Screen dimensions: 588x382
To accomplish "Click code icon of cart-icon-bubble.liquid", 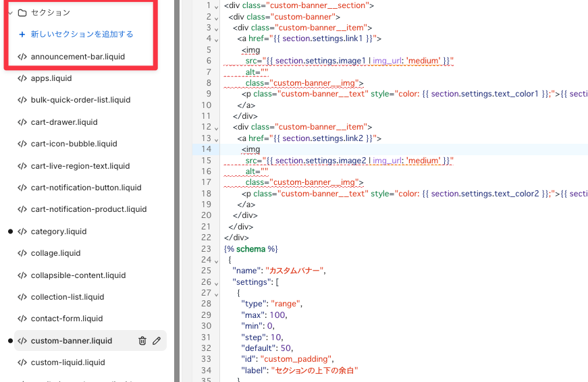I will pos(22,144).
